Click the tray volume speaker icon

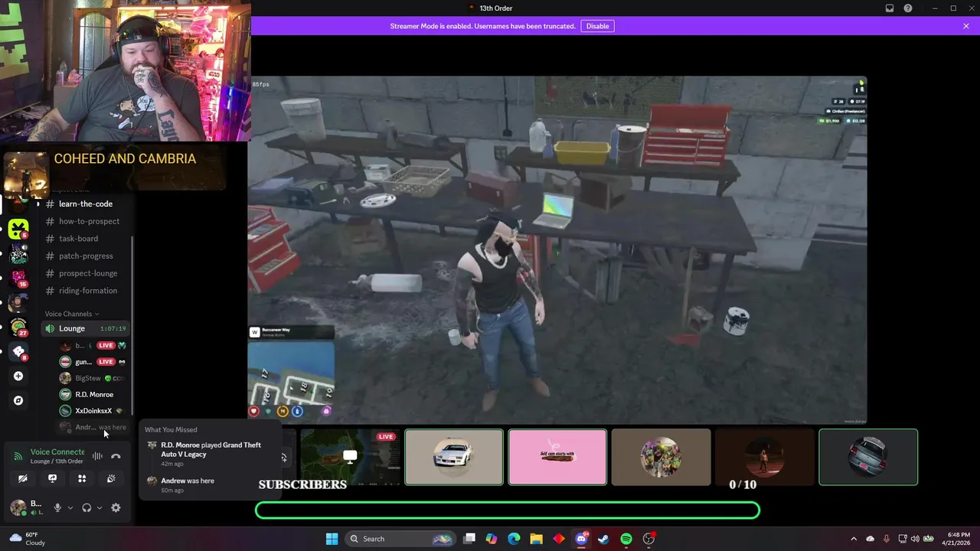point(916,539)
